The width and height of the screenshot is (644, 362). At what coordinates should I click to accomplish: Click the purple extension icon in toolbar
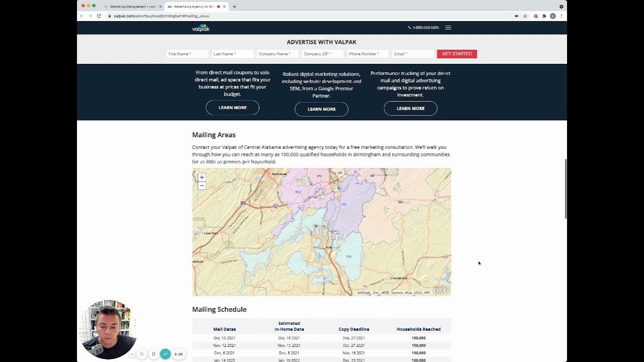(x=535, y=16)
